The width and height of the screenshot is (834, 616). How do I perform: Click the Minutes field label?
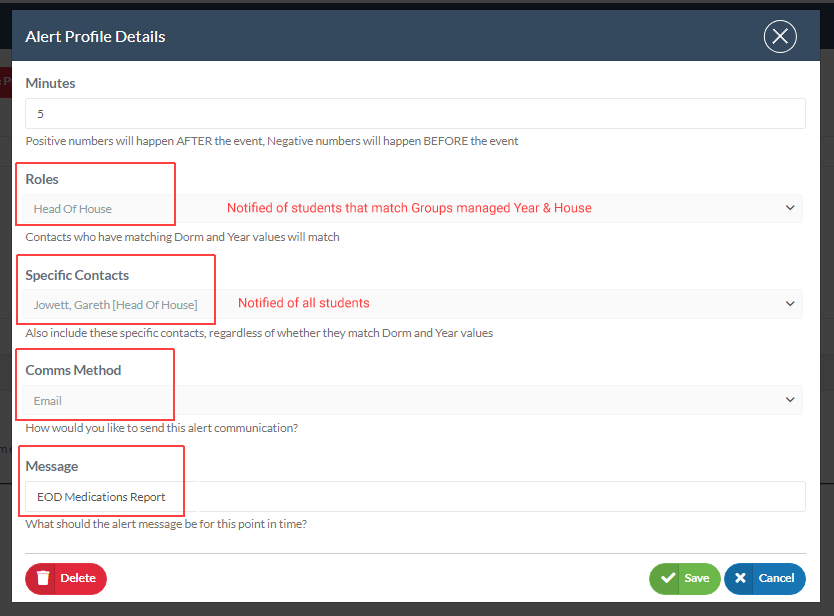point(50,83)
